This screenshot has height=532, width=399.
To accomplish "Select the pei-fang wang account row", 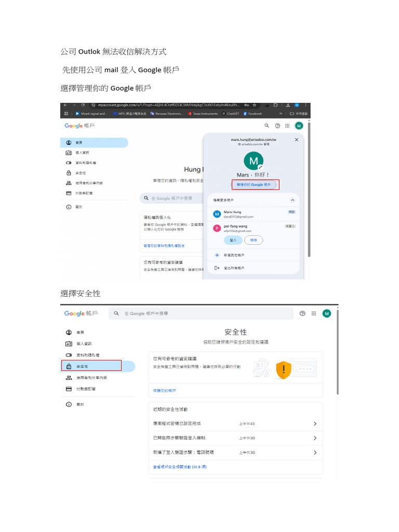I will 254,228.
